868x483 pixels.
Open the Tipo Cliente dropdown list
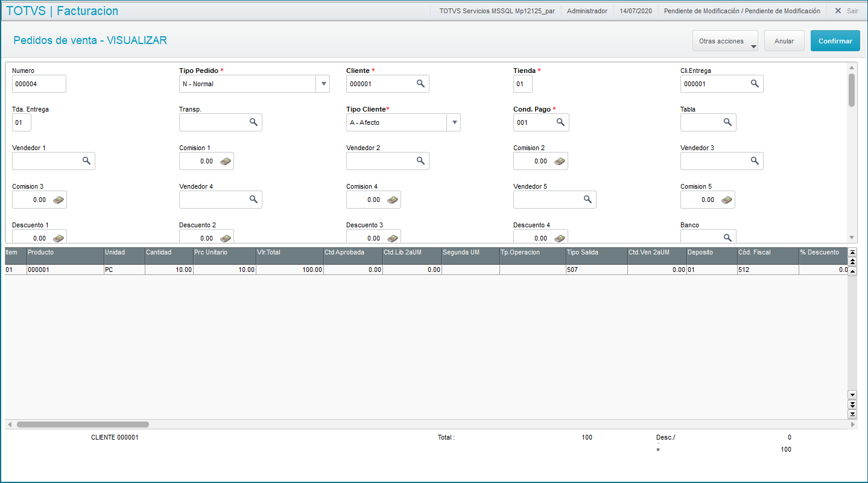pyautogui.click(x=454, y=122)
